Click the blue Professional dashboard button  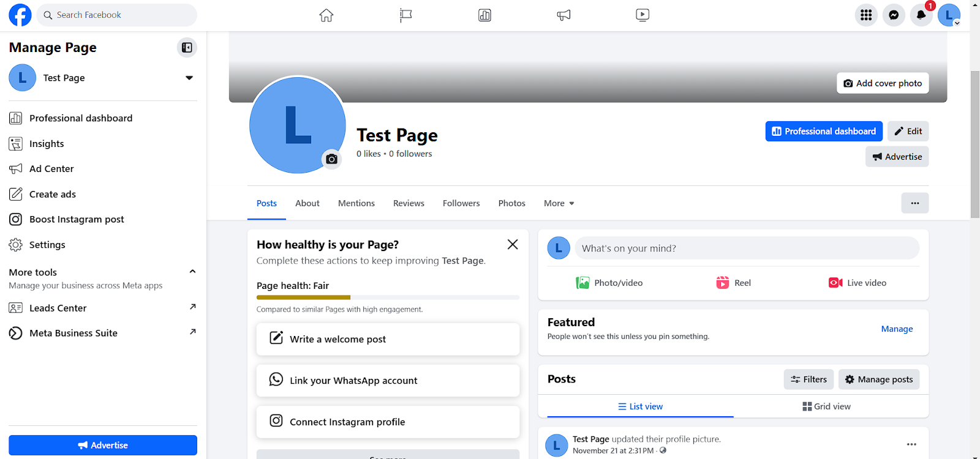[824, 131]
